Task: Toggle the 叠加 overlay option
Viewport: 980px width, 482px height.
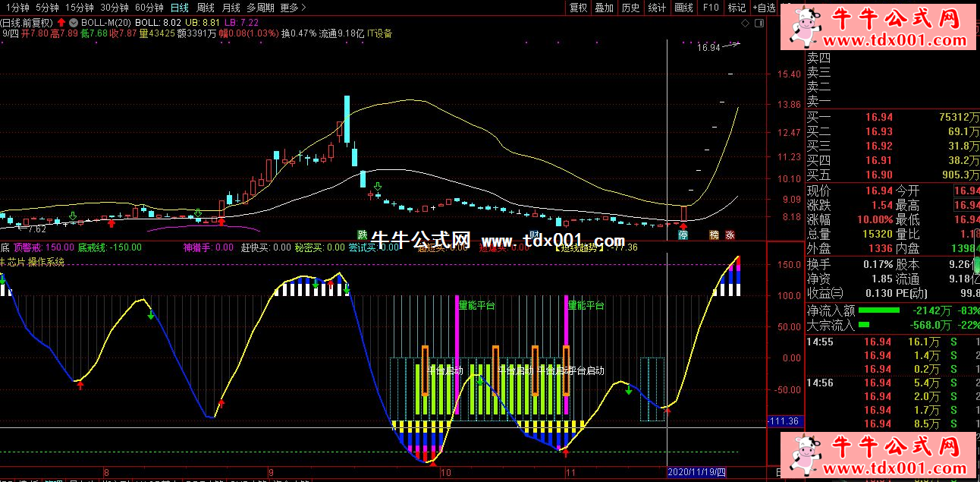Action: [605, 8]
